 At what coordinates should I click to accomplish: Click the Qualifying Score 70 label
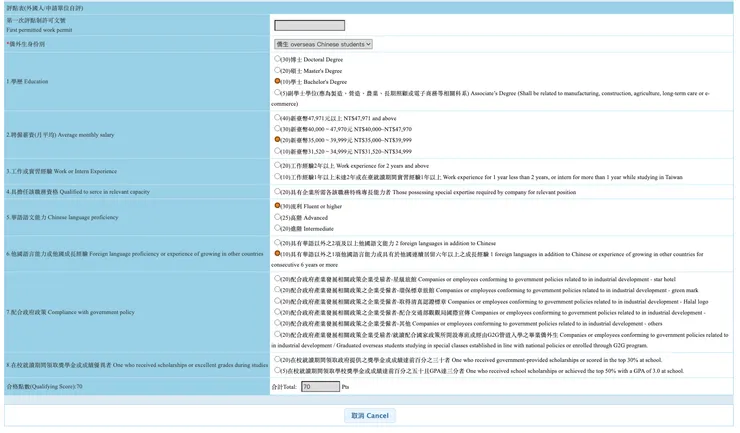pyautogui.click(x=44, y=387)
